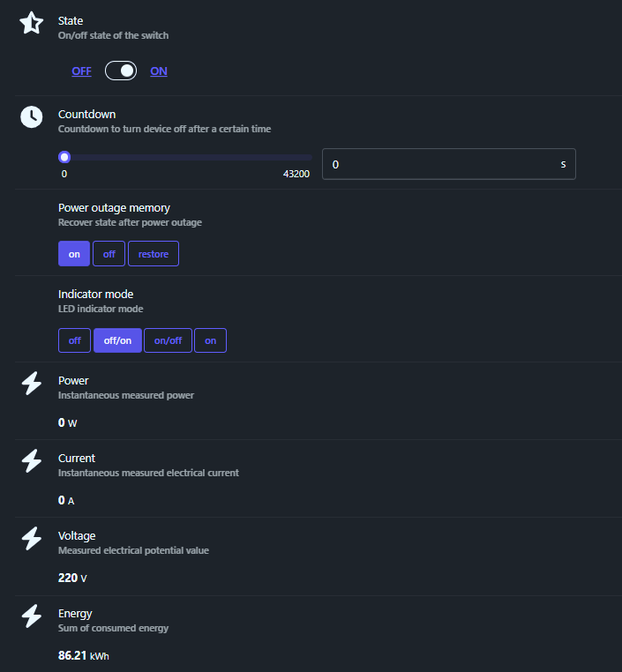The width and height of the screenshot is (622, 672).
Task: Click the star icon beside State
Action: point(32,24)
